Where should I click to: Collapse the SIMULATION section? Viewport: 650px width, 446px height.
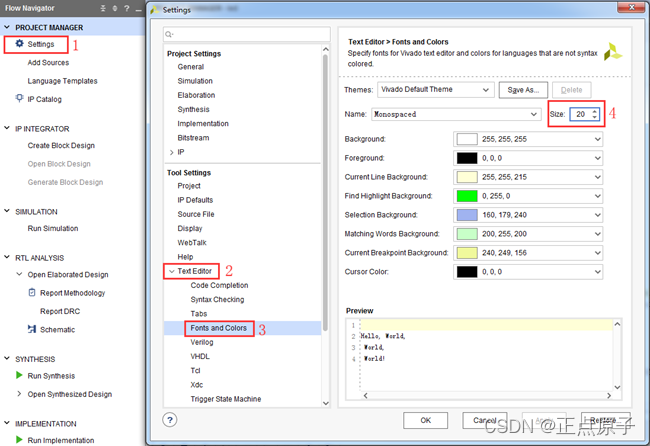tap(7, 211)
